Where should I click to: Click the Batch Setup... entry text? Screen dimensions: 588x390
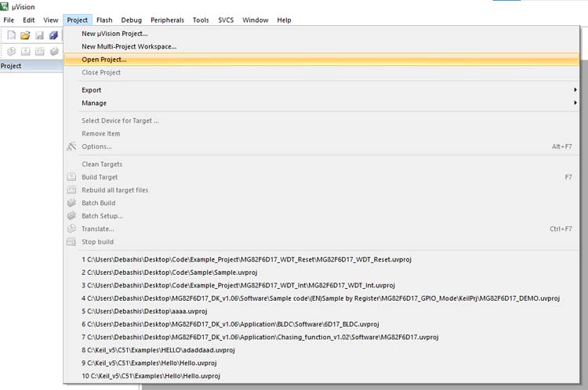tap(102, 216)
